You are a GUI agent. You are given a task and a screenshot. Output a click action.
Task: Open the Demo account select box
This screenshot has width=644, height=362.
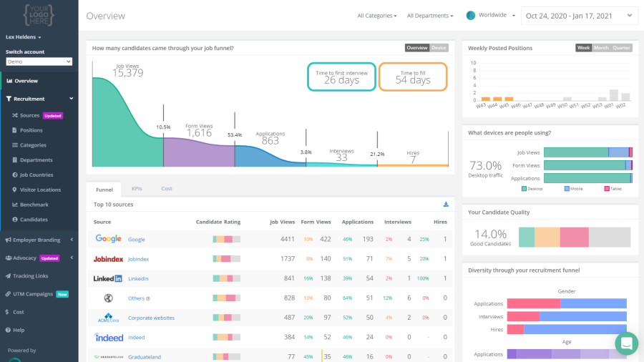click(x=39, y=62)
